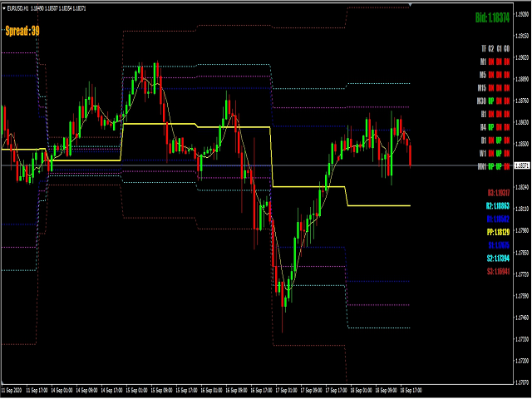This screenshot has height=399, width=532.
Task: Click the 11 Sep 17:00 time axis label
Action: pyautogui.click(x=37, y=391)
